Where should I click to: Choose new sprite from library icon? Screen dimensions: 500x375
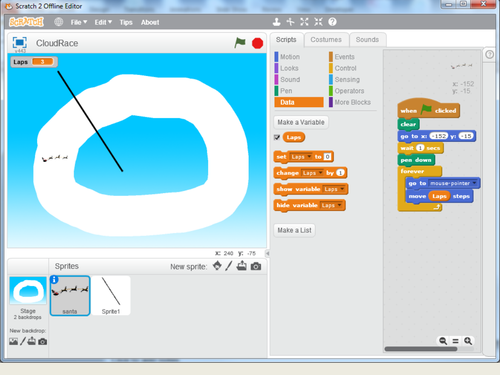(217, 266)
